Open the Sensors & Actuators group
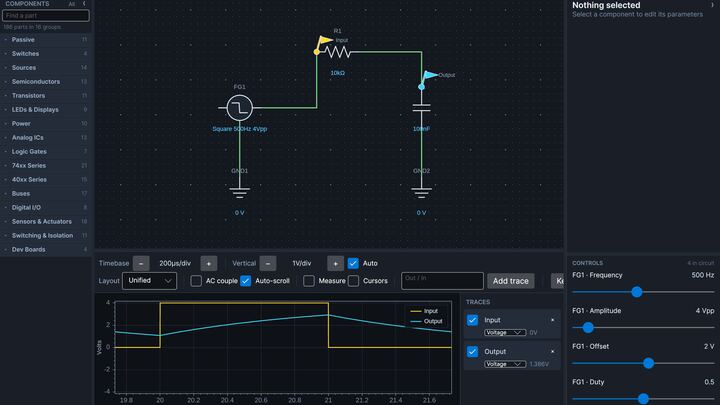 46,222
